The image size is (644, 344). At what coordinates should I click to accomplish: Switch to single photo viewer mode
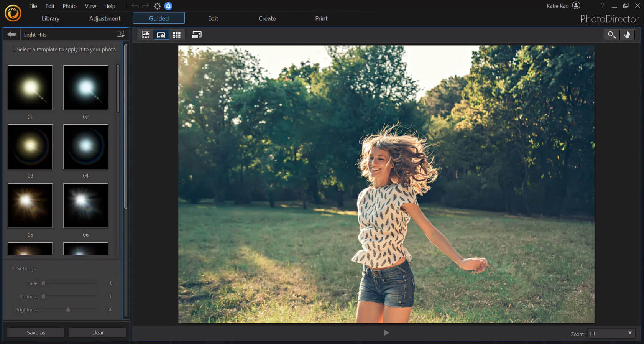click(161, 35)
